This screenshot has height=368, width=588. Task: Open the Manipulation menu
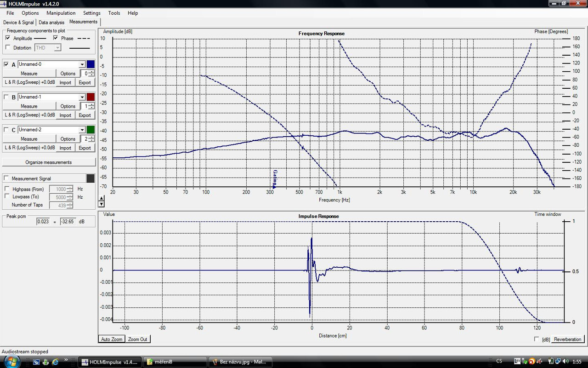point(61,13)
